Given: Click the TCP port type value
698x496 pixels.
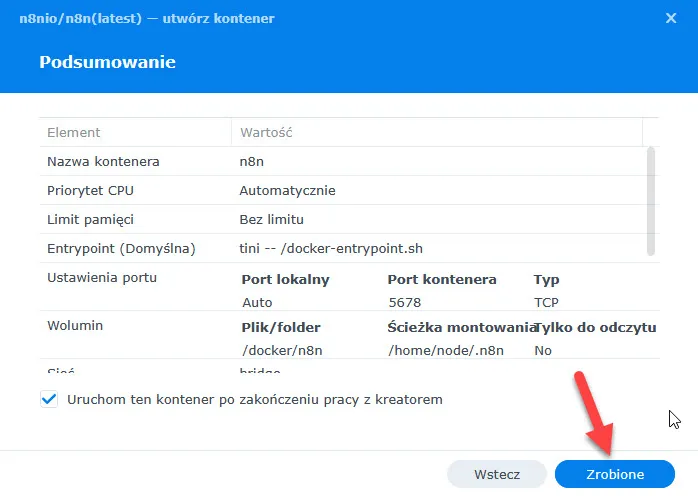Looking at the screenshot, I should click(547, 301).
